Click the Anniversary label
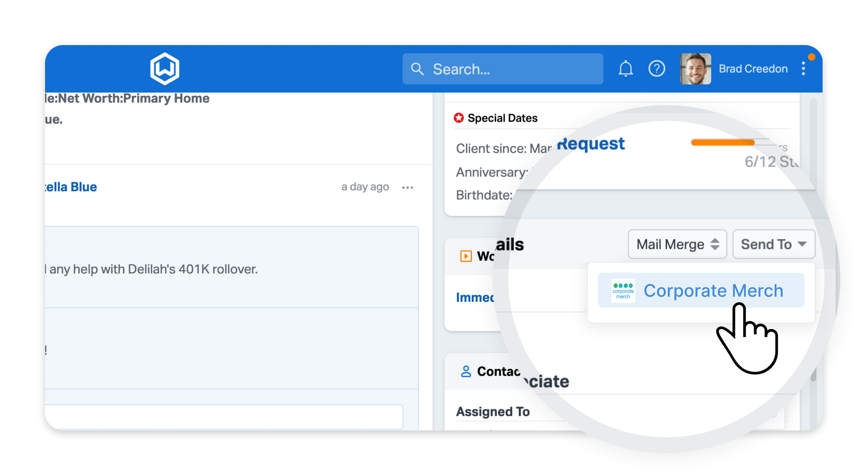868x471 pixels. coord(492,172)
